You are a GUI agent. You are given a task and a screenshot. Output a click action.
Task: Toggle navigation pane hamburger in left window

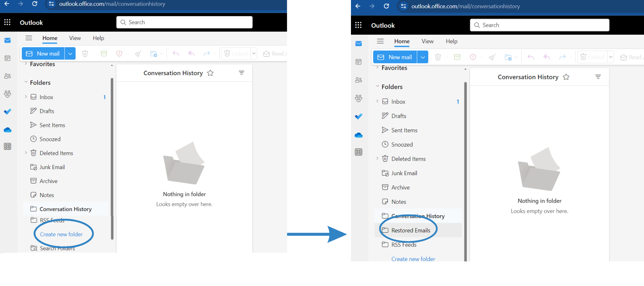click(x=29, y=38)
